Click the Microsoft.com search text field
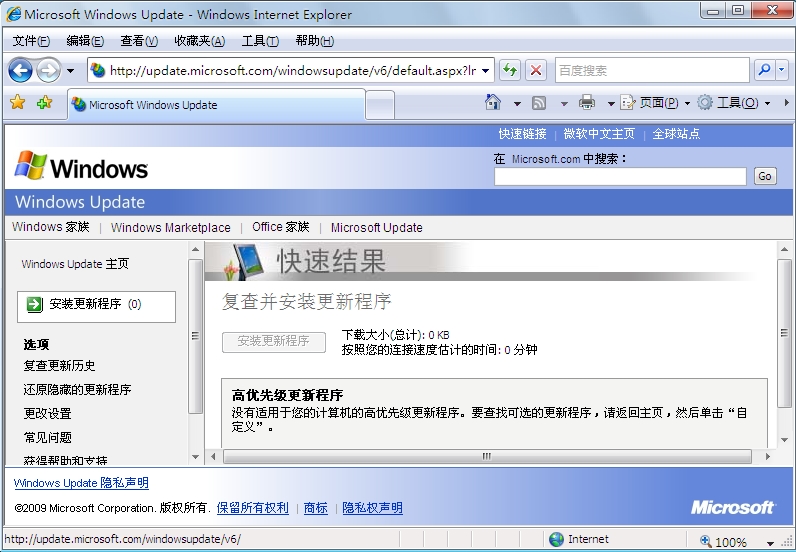Image resolution: width=796 pixels, height=552 pixels. click(620, 176)
